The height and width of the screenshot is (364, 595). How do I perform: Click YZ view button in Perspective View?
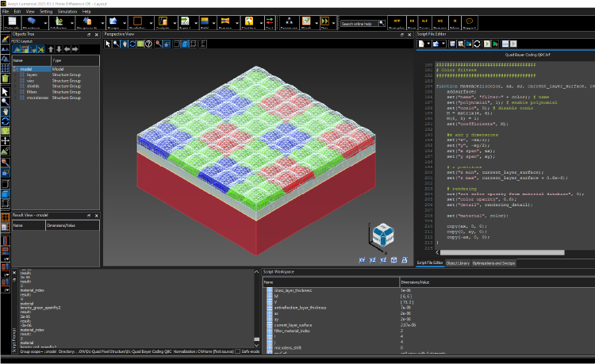click(x=383, y=260)
